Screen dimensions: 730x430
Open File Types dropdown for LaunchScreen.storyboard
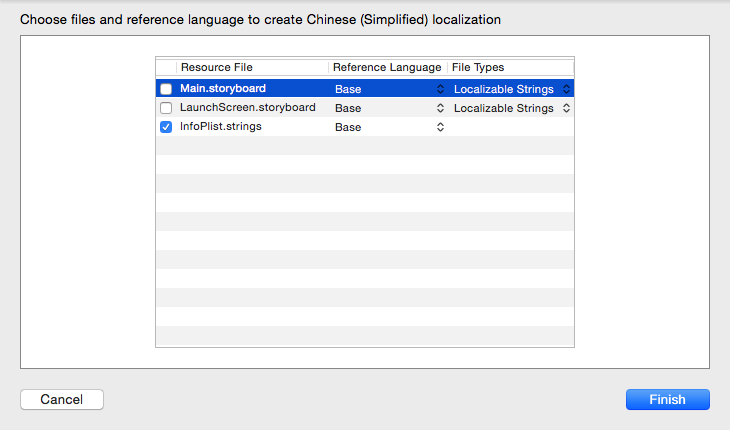point(512,108)
